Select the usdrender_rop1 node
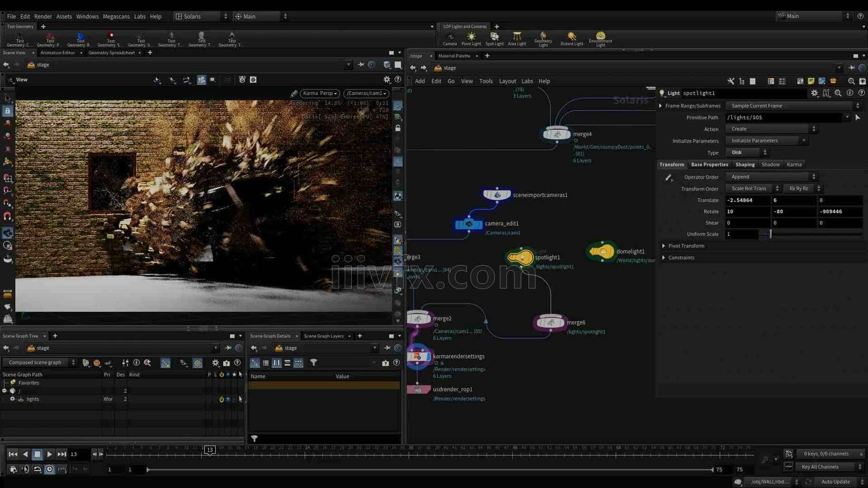The height and width of the screenshot is (488, 868). 418,390
